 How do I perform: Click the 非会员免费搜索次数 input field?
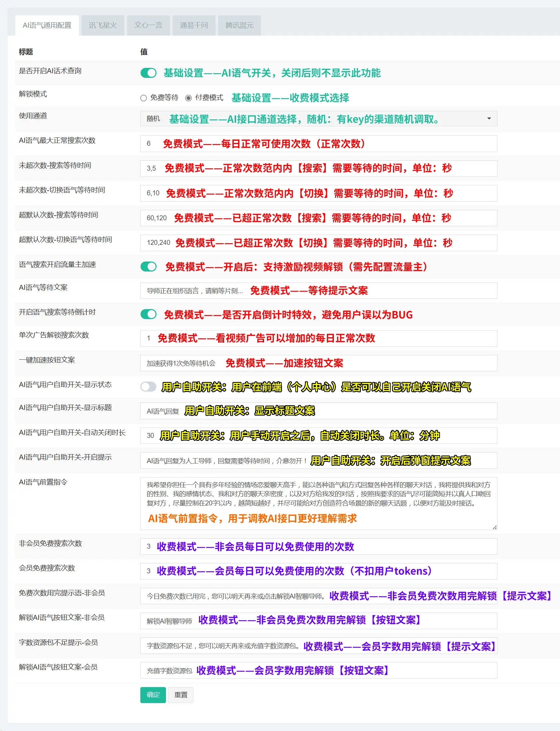point(319,547)
